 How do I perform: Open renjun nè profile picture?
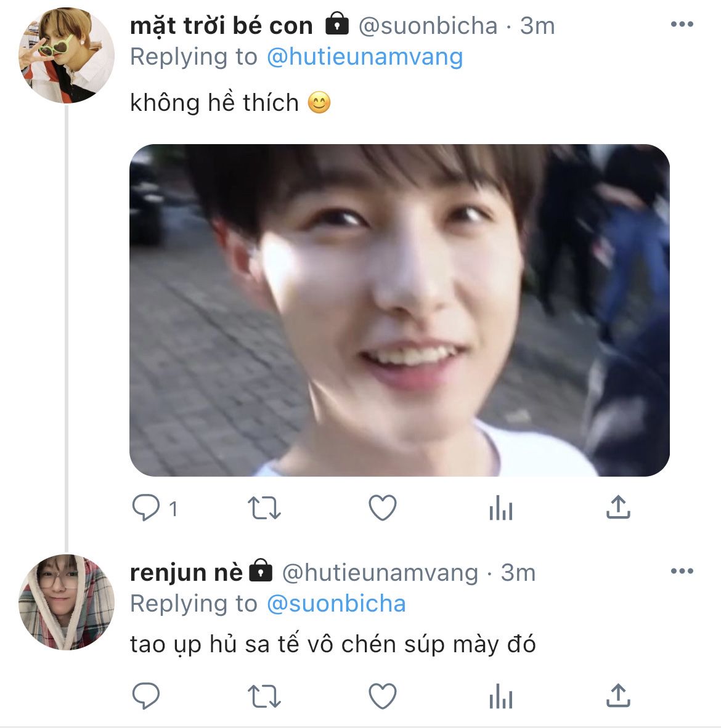pyautogui.click(x=67, y=602)
